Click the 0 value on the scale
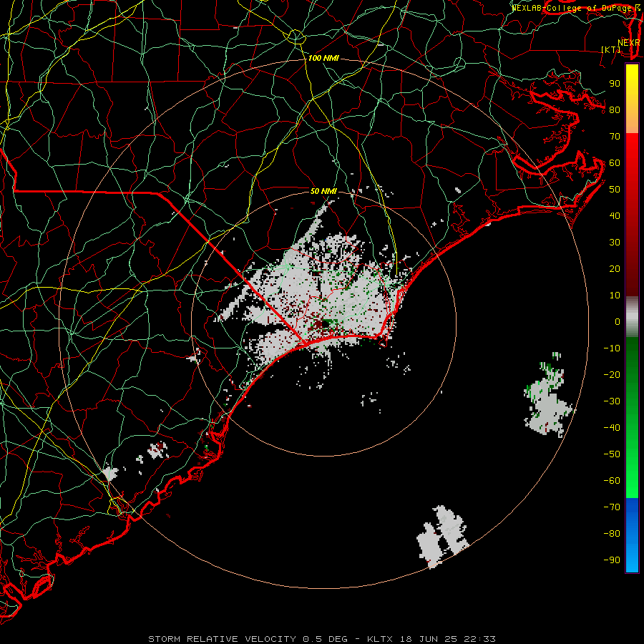 [x=618, y=322]
